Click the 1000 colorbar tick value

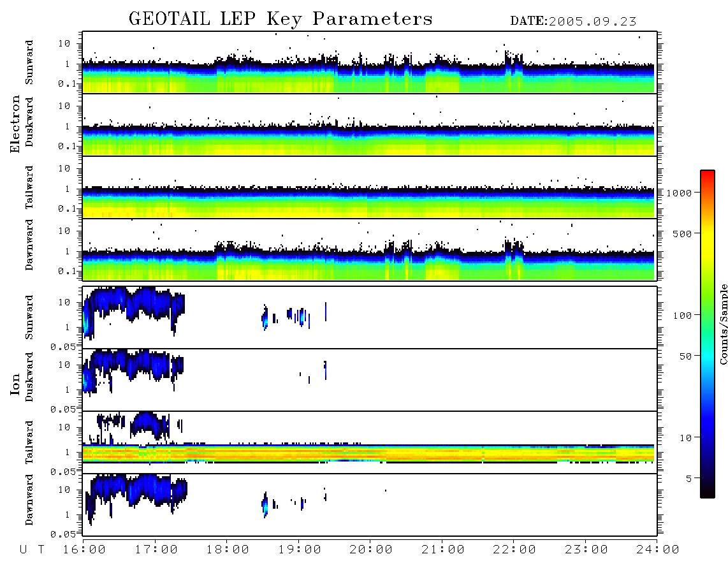[679, 193]
